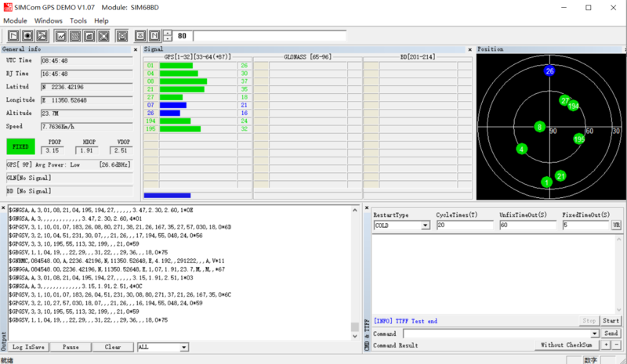Click green satellite 27 on the sky plot
627x364 pixels.
(x=564, y=100)
